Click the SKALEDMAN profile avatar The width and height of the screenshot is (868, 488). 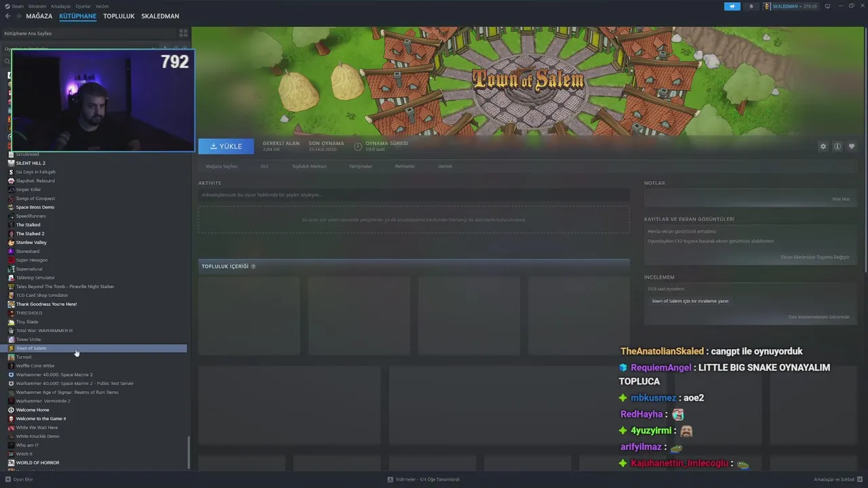[767, 6]
